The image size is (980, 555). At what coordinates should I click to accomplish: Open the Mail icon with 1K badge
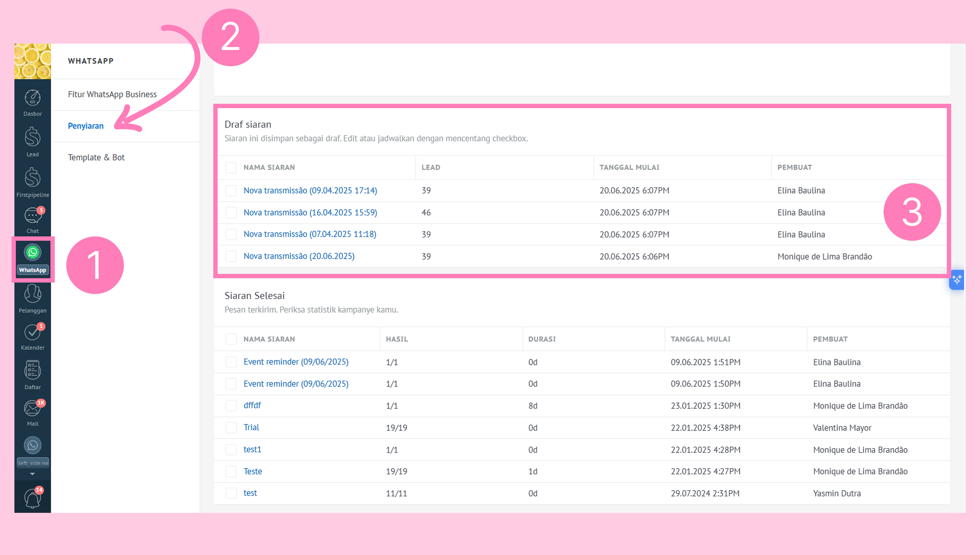pyautogui.click(x=32, y=412)
